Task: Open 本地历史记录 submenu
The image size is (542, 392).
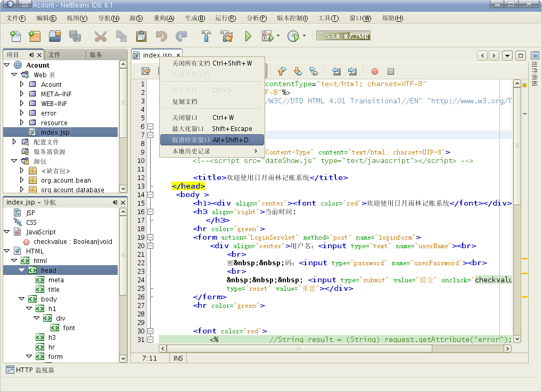Action: (212, 151)
